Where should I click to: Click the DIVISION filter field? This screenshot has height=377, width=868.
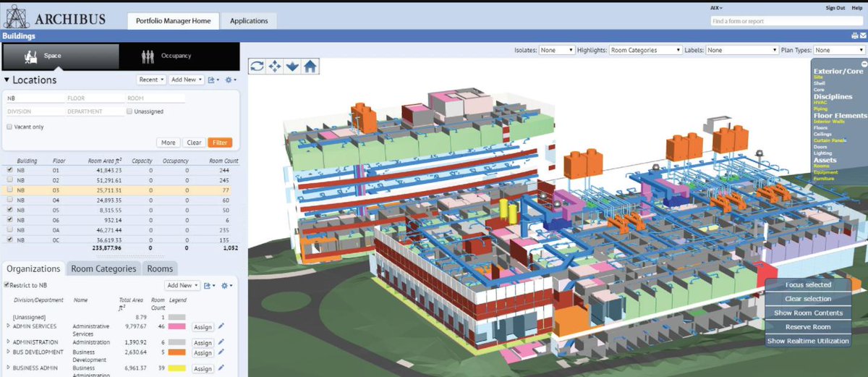point(35,111)
